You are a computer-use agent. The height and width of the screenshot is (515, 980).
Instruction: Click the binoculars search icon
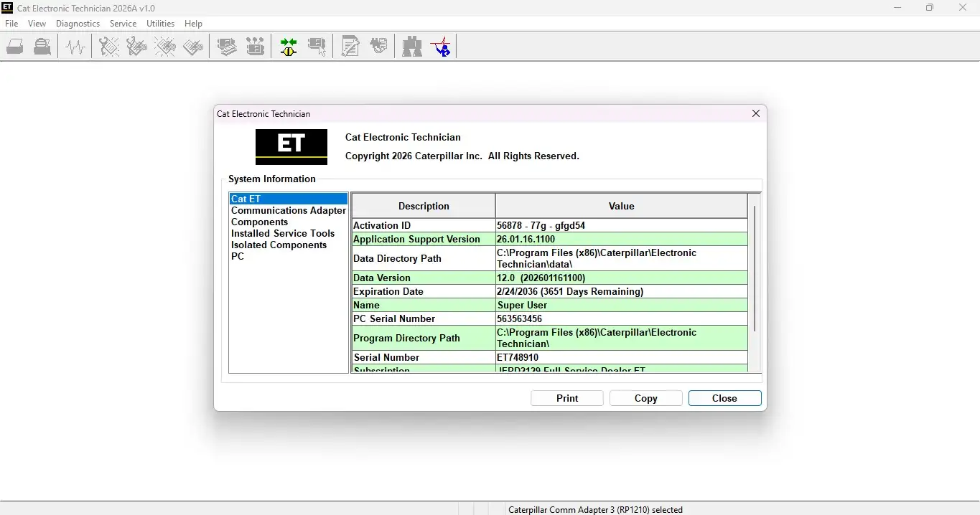click(412, 47)
